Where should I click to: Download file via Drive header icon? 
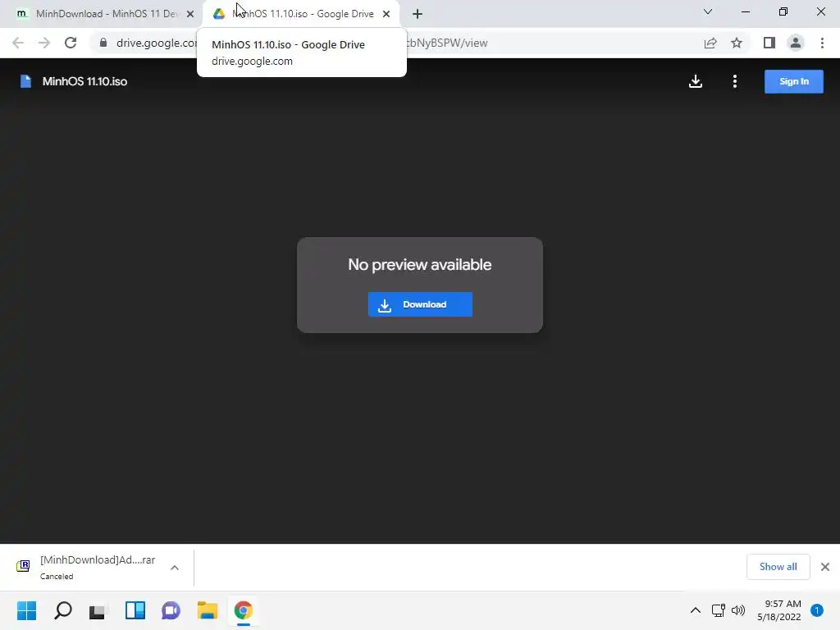(696, 81)
